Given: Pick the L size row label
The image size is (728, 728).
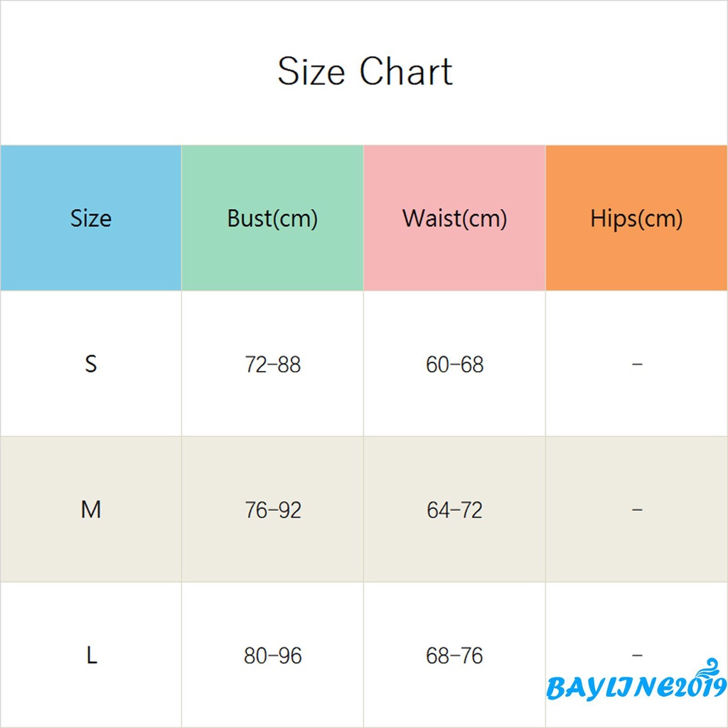Looking at the screenshot, I should click(91, 655).
